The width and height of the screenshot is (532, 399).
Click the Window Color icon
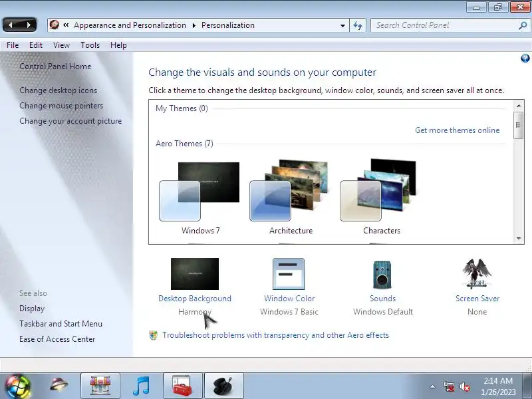289,274
